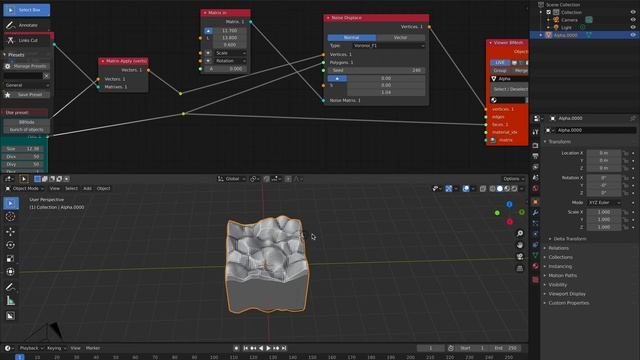Click the Save Preset button
The image size is (640, 360).
pyautogui.click(x=27, y=95)
